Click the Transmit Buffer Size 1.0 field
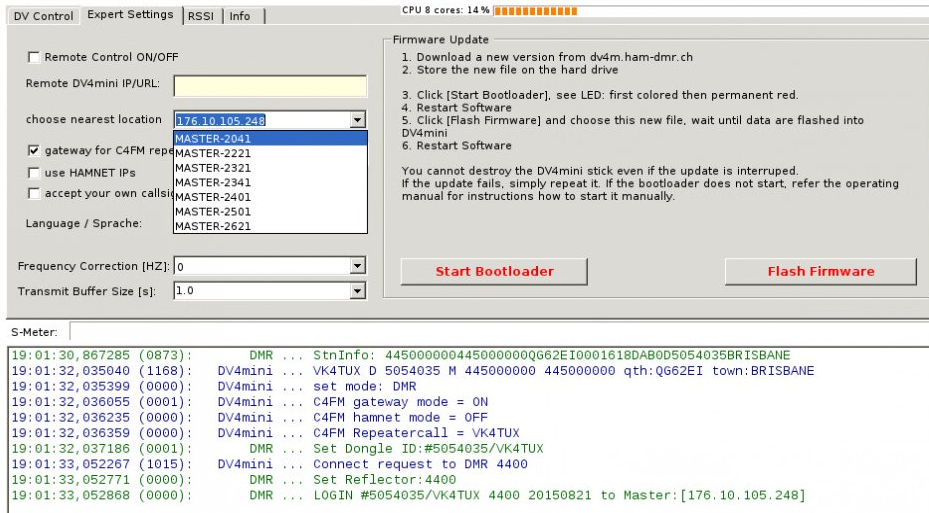Image resolution: width=929 pixels, height=513 pixels. pos(262,291)
